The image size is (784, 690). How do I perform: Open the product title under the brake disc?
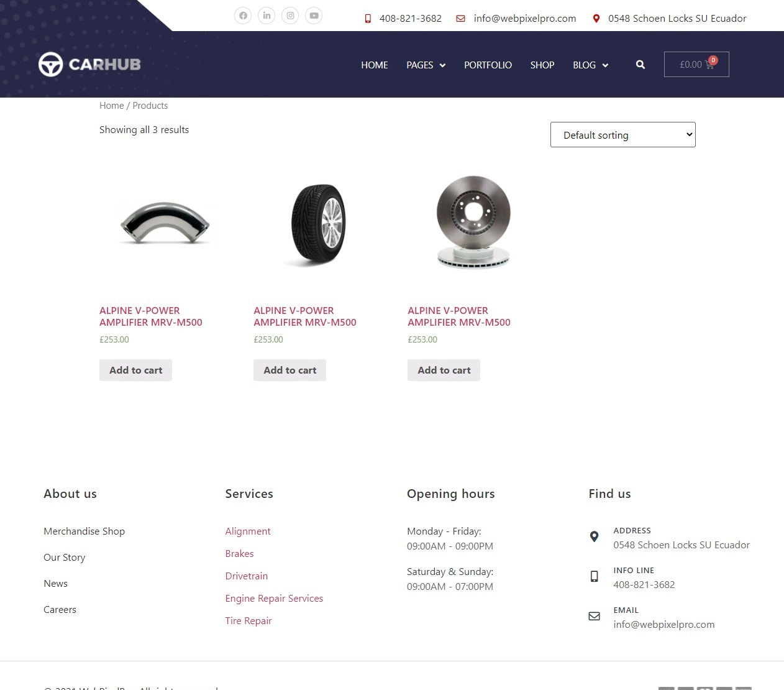459,316
